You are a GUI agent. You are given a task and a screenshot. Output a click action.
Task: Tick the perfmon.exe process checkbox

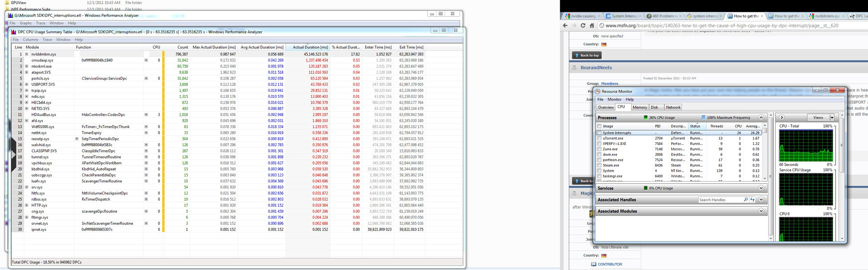(x=599, y=160)
